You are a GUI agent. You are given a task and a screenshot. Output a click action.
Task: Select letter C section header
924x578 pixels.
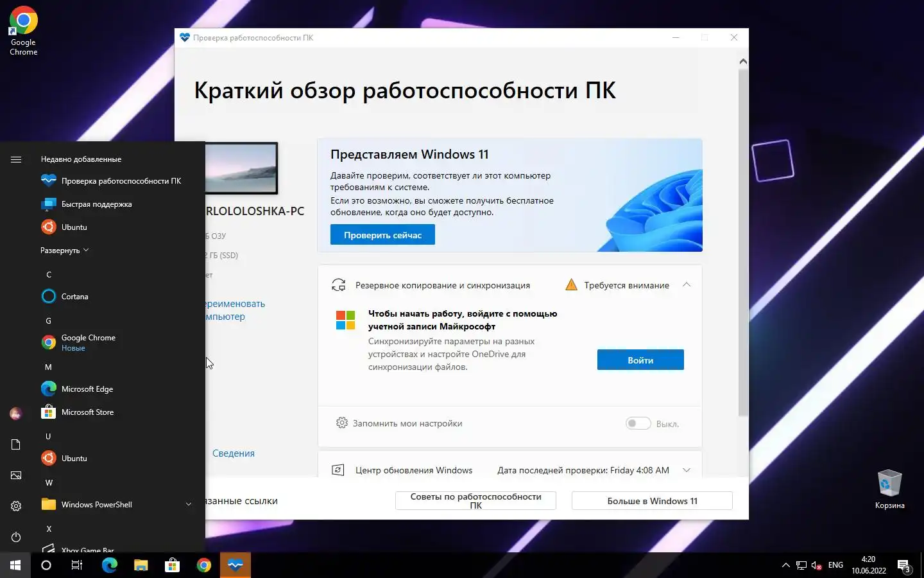pos(49,275)
